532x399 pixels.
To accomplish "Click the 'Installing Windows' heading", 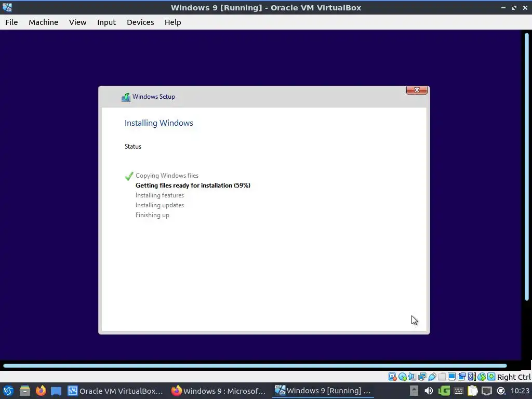I will (x=159, y=123).
